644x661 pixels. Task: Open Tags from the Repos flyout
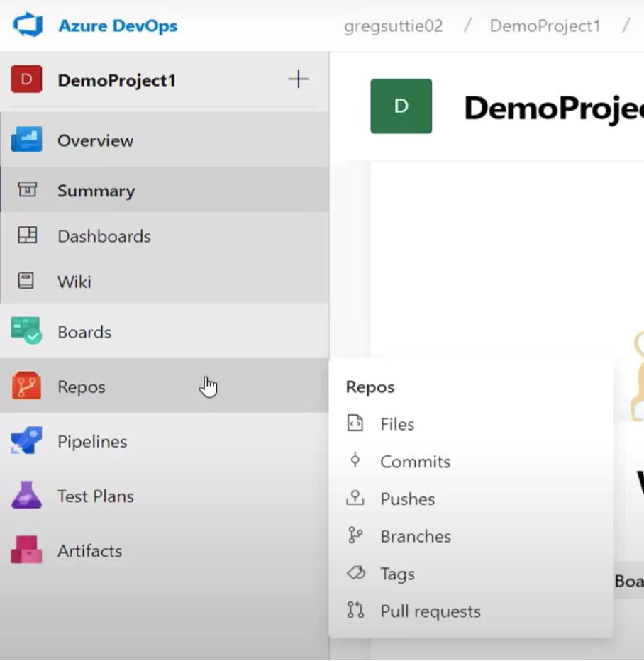pos(396,574)
